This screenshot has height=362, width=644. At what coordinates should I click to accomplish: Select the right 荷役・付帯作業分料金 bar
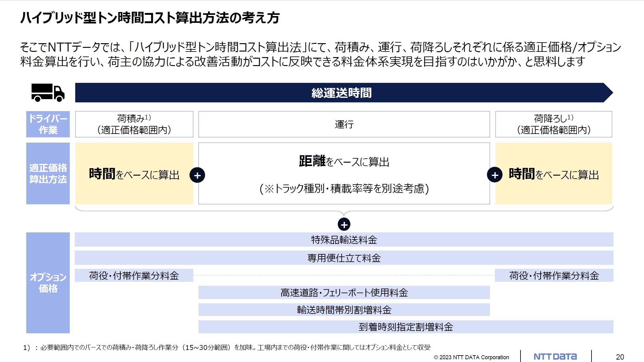(554, 275)
